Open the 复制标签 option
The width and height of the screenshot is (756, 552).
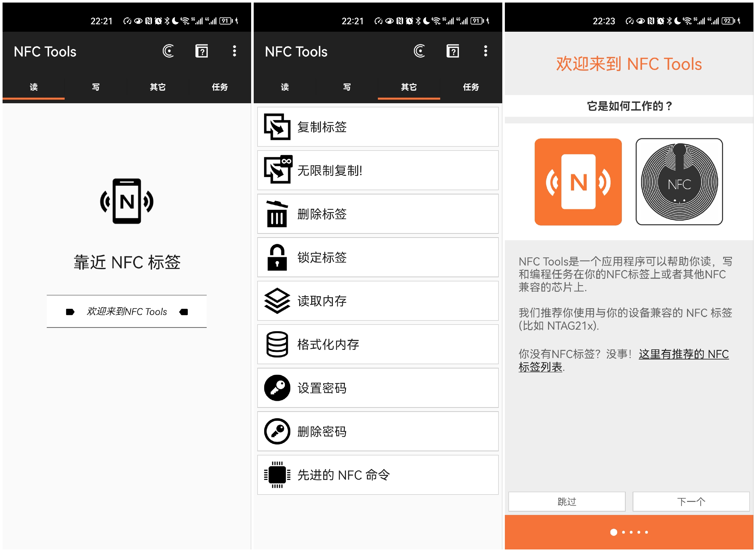click(x=378, y=127)
